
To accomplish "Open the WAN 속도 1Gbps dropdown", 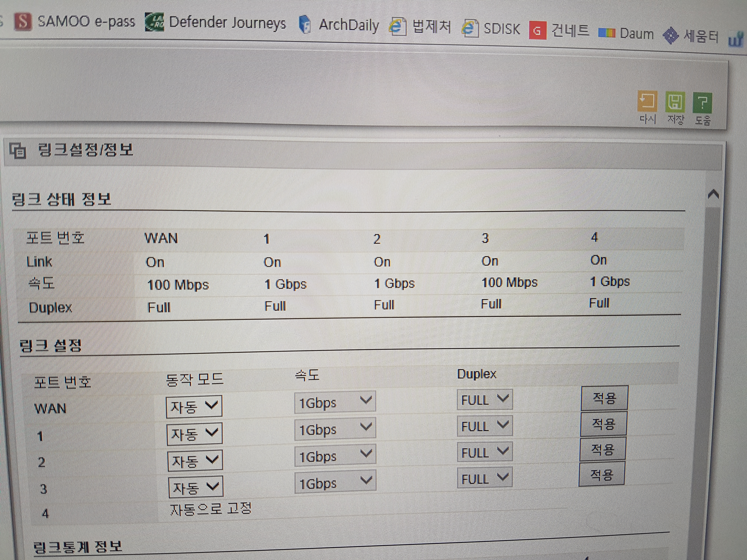I will pyautogui.click(x=335, y=402).
